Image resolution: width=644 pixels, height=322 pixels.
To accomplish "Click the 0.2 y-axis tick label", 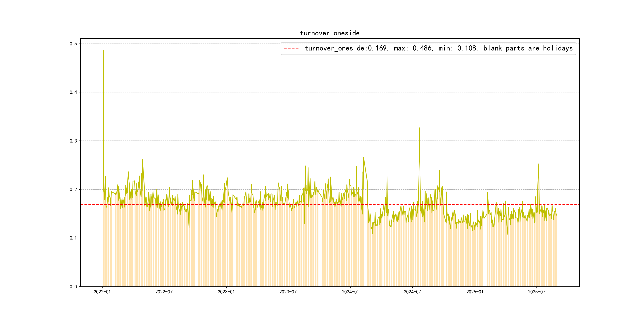I will 73,189.
